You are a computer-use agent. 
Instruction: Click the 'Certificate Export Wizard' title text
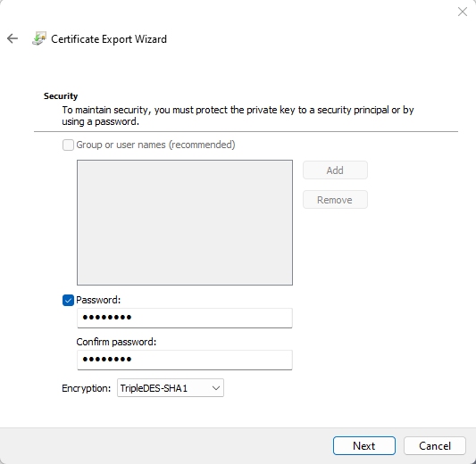point(109,39)
